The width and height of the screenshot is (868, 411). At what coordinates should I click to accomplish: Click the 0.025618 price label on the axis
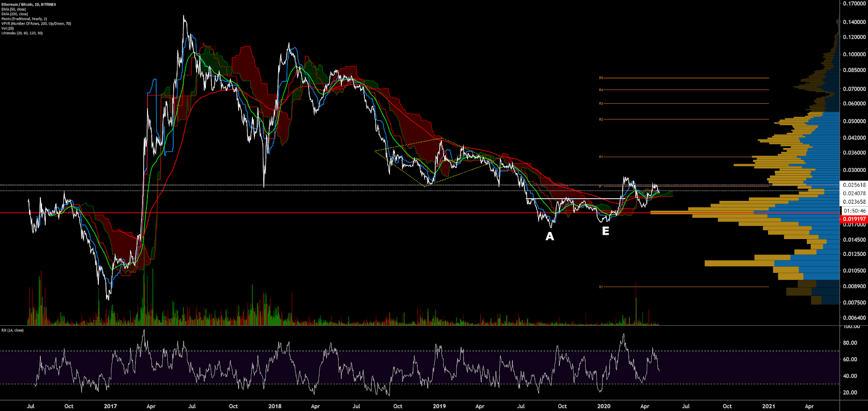point(854,185)
